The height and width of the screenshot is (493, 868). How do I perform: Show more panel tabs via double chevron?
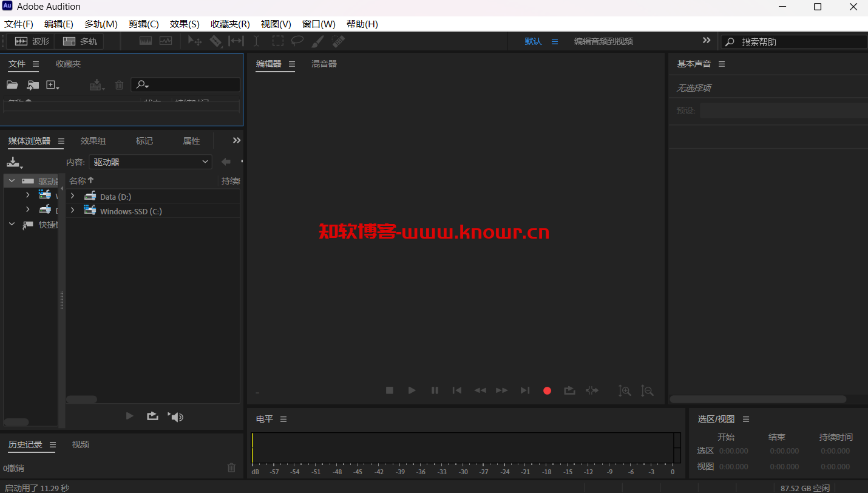[237, 140]
